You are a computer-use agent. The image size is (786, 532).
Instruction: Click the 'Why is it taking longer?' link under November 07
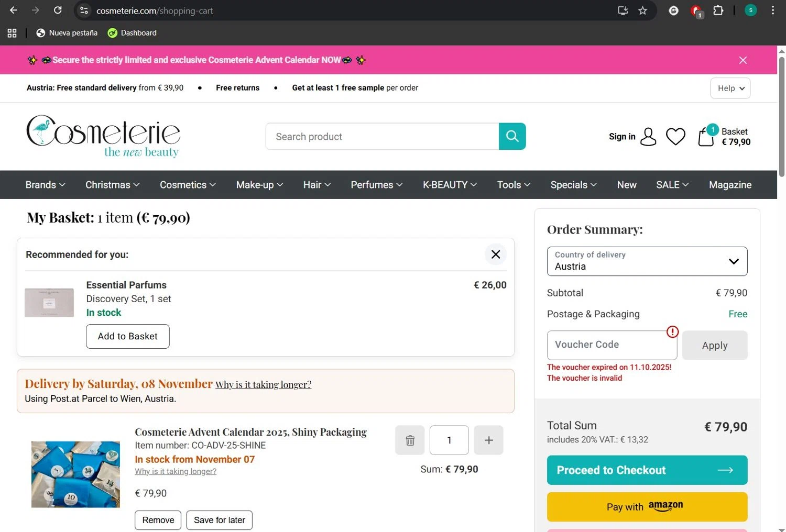pos(176,471)
